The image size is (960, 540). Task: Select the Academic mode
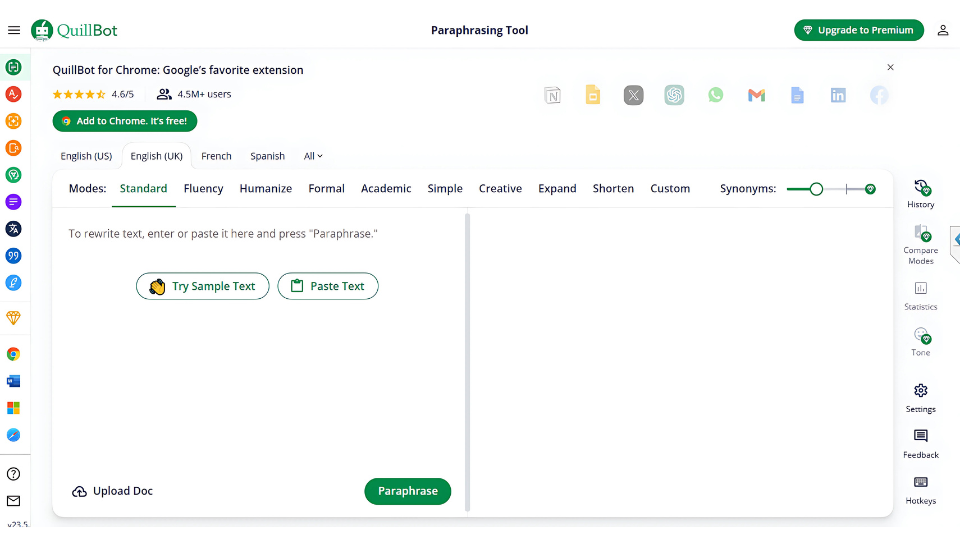(386, 189)
